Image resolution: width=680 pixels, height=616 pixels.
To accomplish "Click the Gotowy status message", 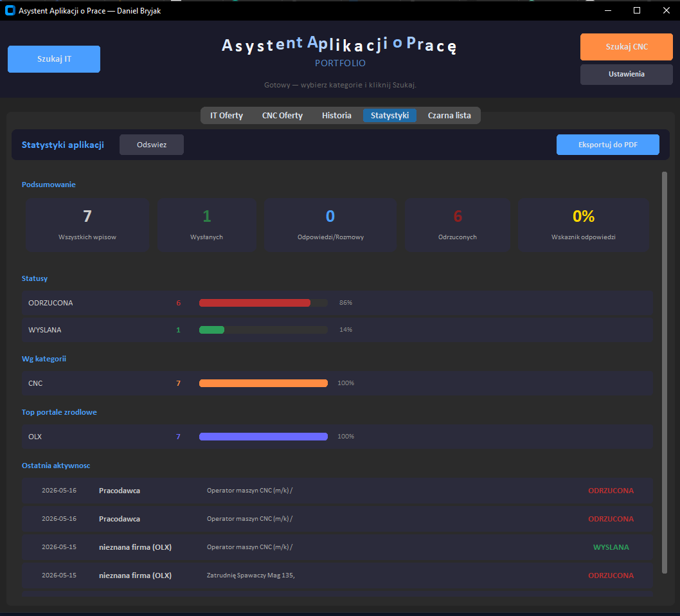I will [340, 85].
